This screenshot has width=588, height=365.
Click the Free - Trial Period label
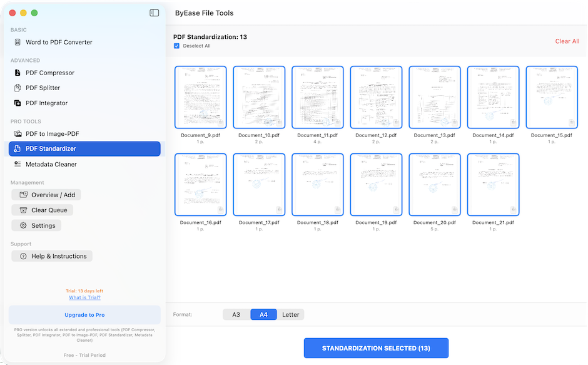coord(84,355)
